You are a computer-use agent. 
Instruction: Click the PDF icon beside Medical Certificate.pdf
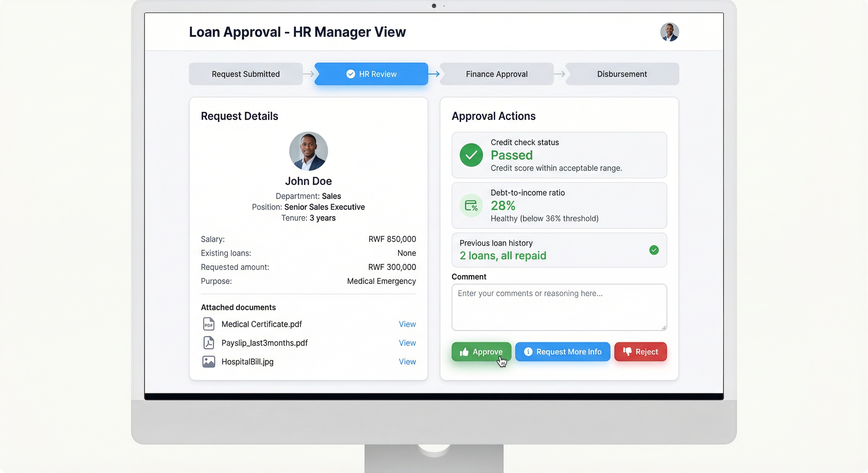209,324
